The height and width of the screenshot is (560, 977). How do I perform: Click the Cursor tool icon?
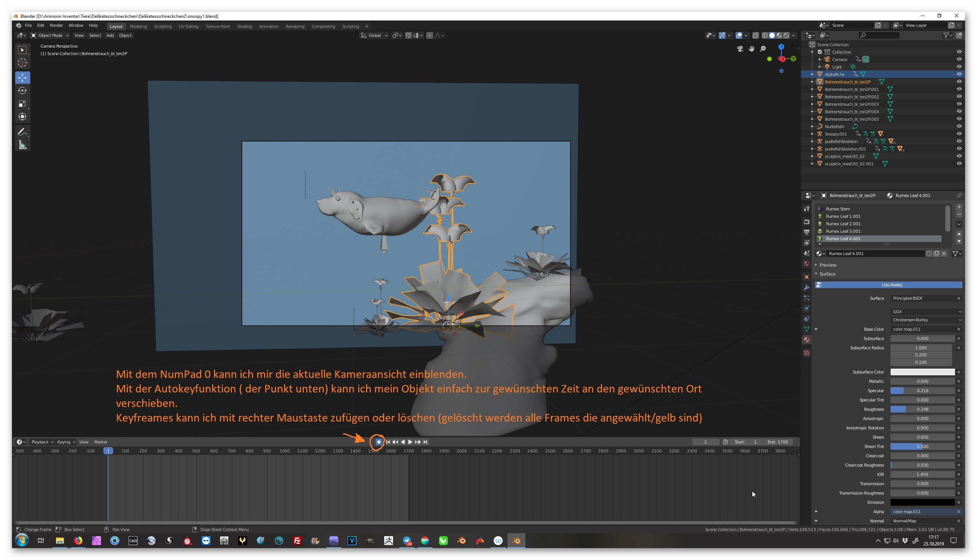(22, 63)
